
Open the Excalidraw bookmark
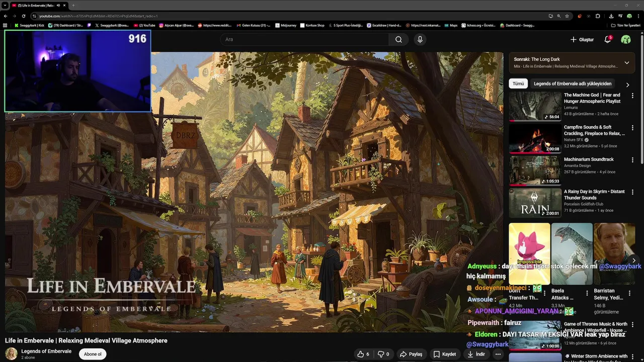point(384,25)
